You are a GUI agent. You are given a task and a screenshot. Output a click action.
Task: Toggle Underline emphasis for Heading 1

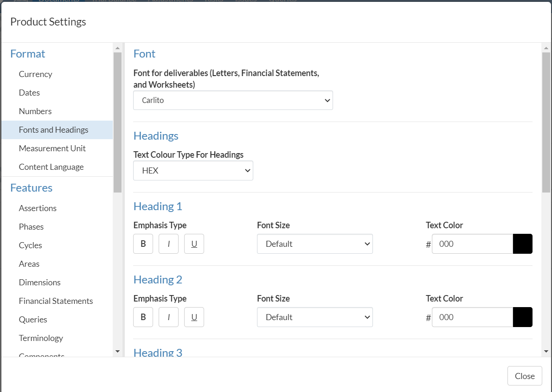(x=194, y=244)
